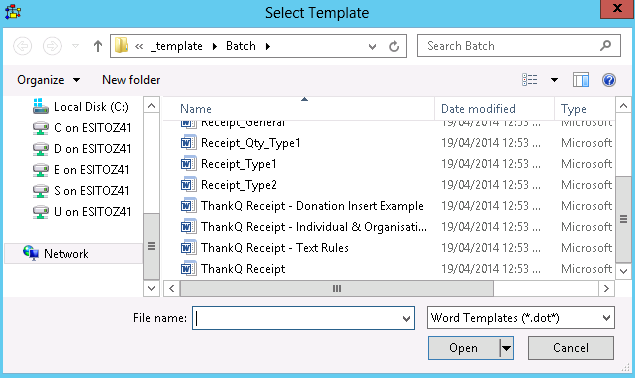Click the Open button
635x378 pixels.
(x=464, y=348)
